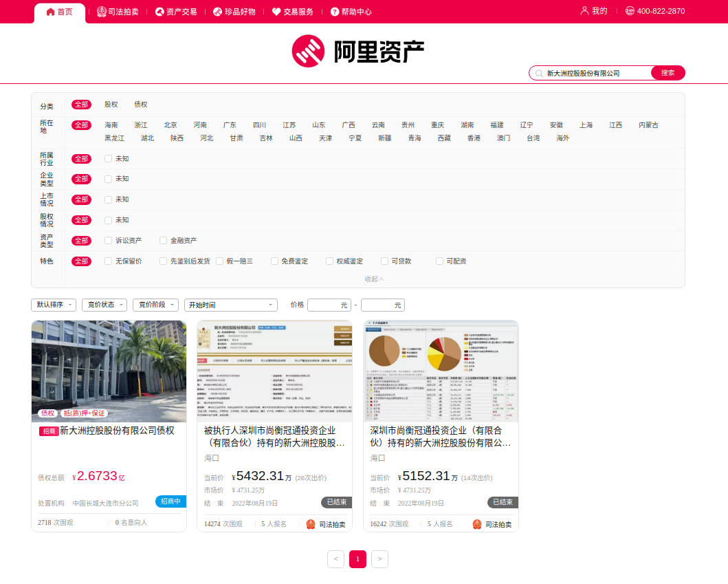
Task: Tick the 可贷款 checkbox
Action: point(384,261)
